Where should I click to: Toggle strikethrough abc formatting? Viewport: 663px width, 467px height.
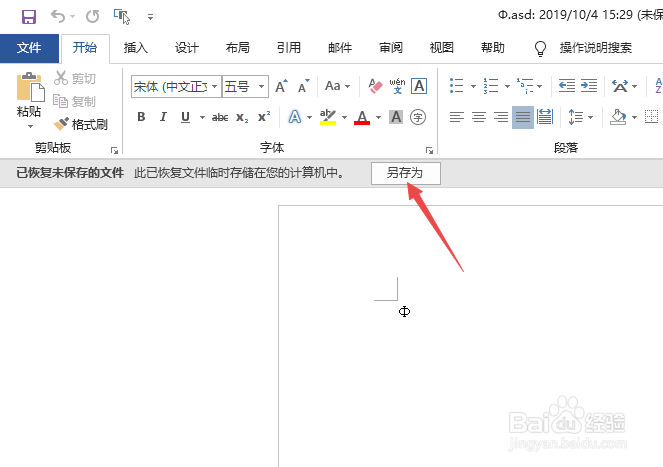tap(220, 117)
